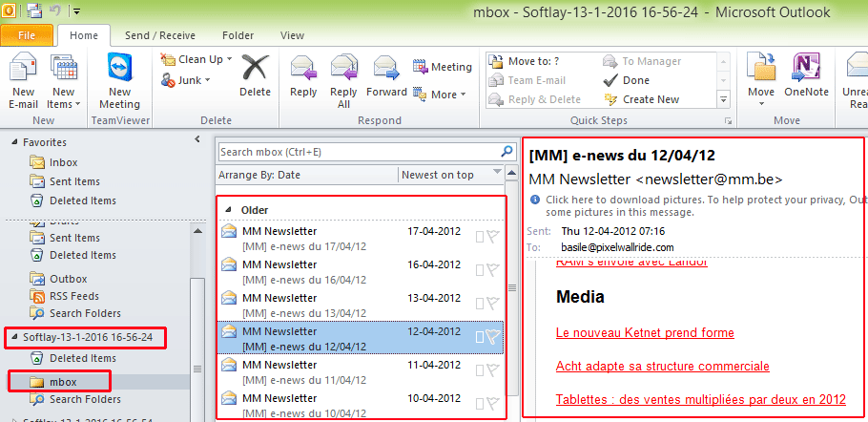
Task: Expand the Quick Steps gallery
Action: [x=723, y=100]
